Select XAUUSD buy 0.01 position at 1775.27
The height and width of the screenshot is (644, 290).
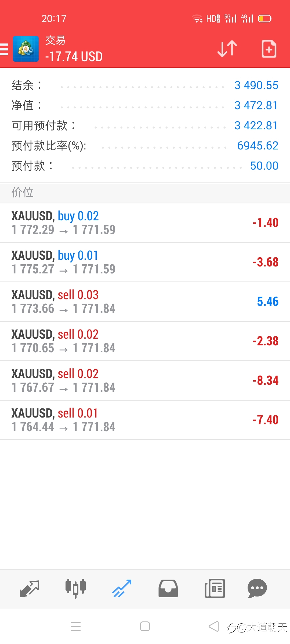click(145, 262)
